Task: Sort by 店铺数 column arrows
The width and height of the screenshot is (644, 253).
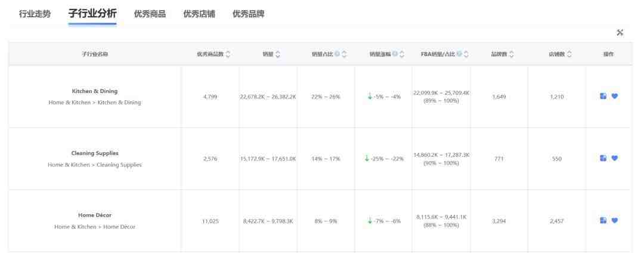Action: (569, 54)
